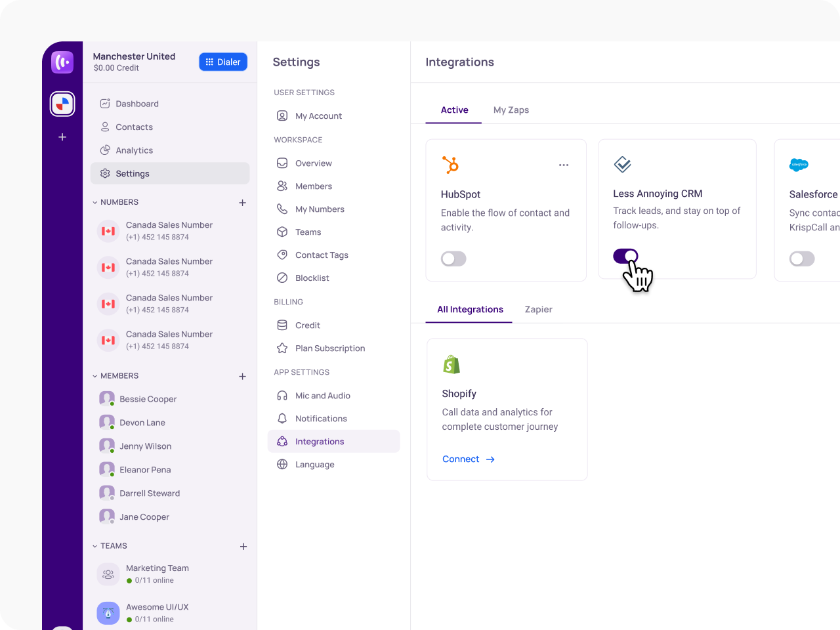This screenshot has height=630, width=840.
Task: Click the Mic and Audio headphones icon
Action: point(282,396)
